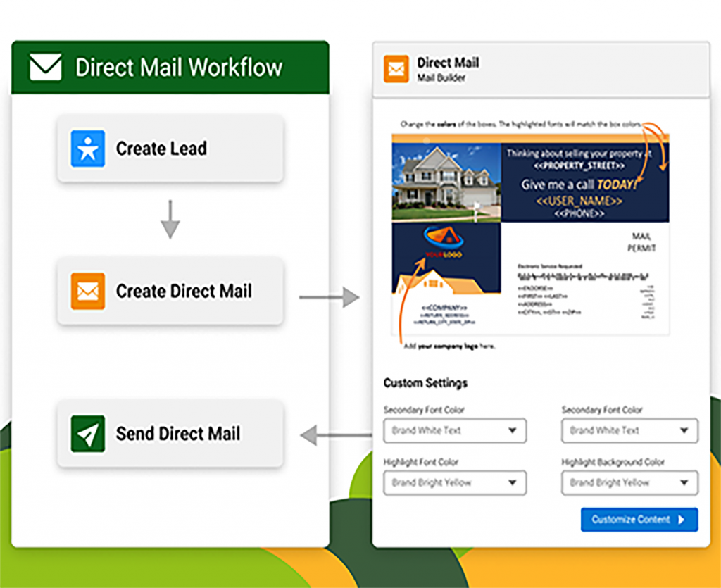The width and height of the screenshot is (721, 588).
Task: Click the Send Direct Mail workflow step
Action: tap(169, 434)
